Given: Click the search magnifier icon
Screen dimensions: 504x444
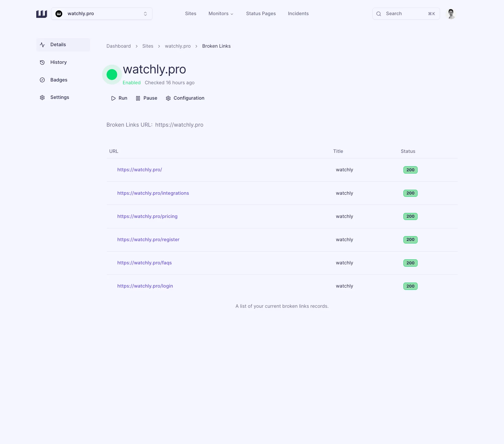Looking at the screenshot, I should point(379,14).
